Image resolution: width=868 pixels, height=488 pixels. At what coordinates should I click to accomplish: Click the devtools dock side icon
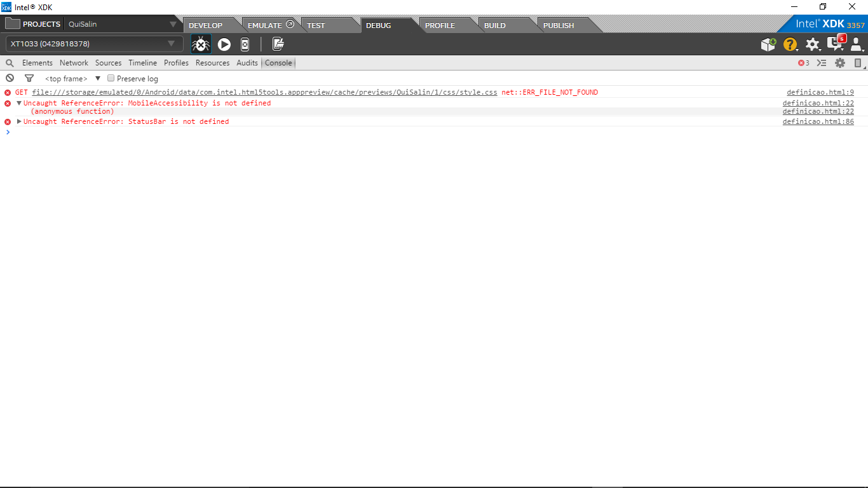(858, 63)
